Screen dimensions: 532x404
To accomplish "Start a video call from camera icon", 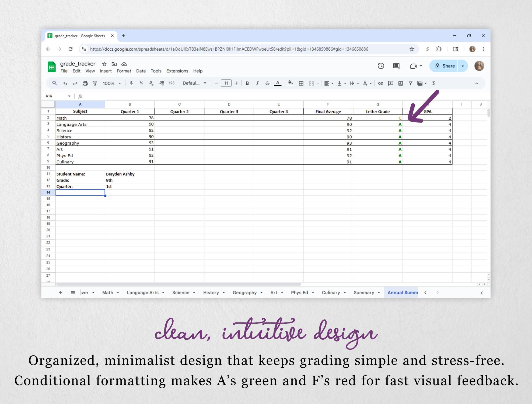I will point(413,66).
